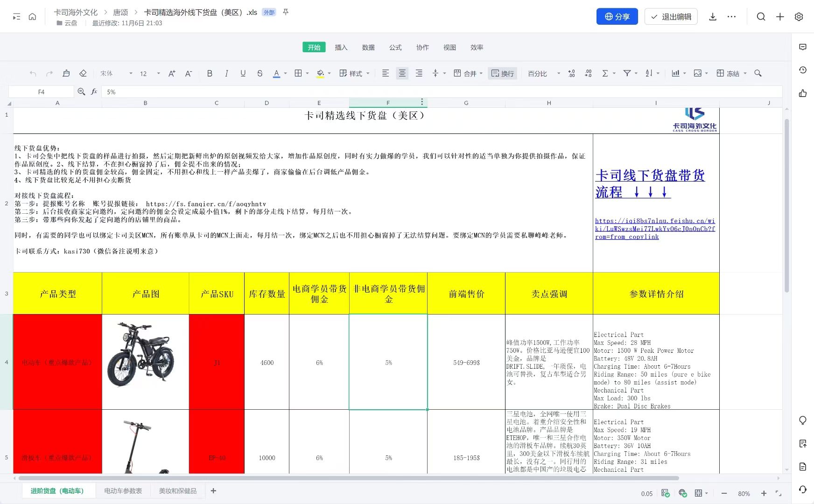This screenshot has width=814, height=504.
Task: Click the redo arrow icon
Action: (x=49, y=73)
